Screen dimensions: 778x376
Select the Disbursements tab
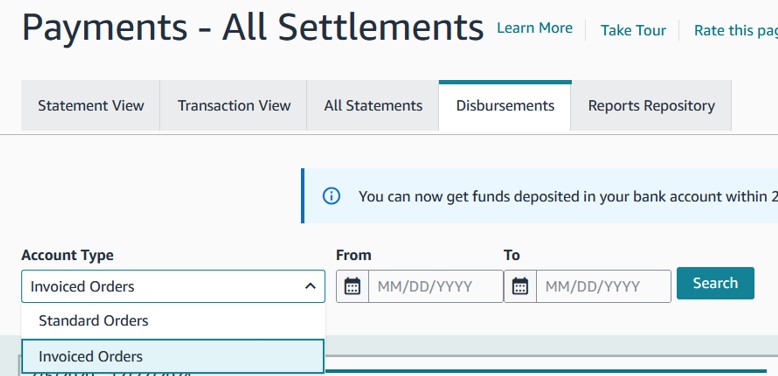coord(505,106)
